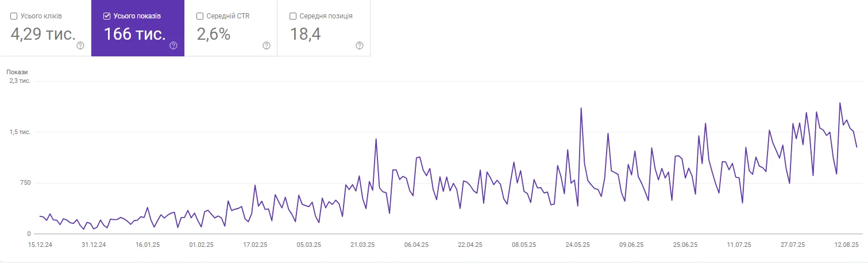Click the Покази axis title

coord(17,72)
